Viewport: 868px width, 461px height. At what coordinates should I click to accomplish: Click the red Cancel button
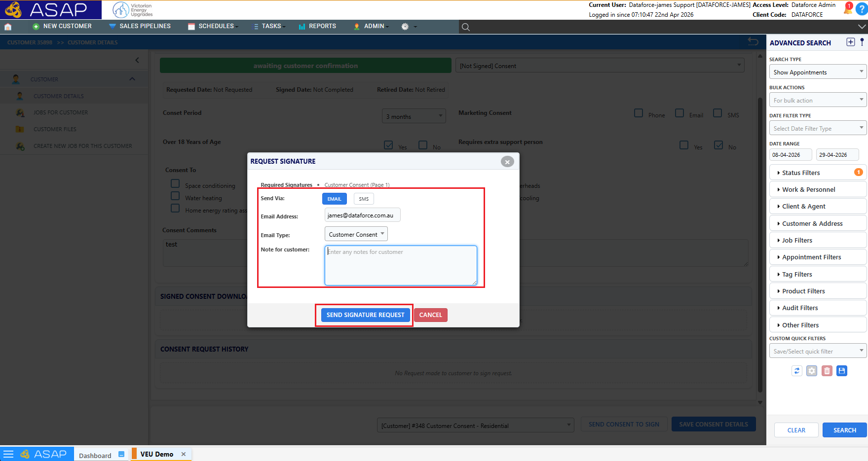pos(431,315)
